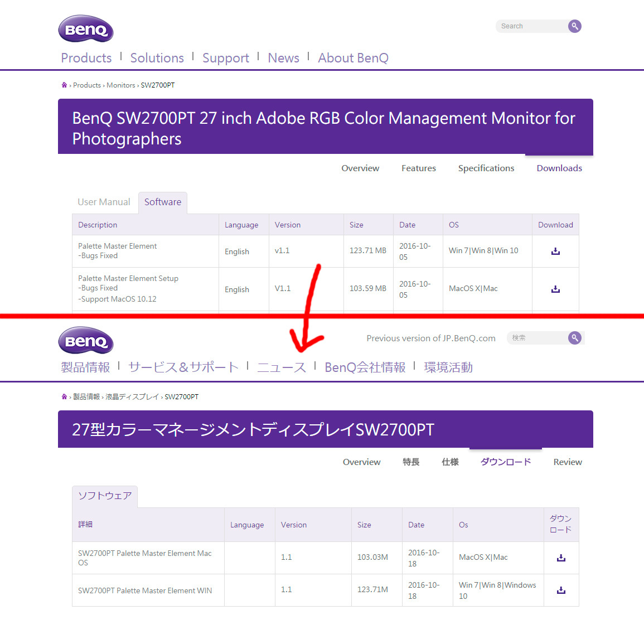
Task: Click the BenQ logo on the English page
Action: coord(86,29)
